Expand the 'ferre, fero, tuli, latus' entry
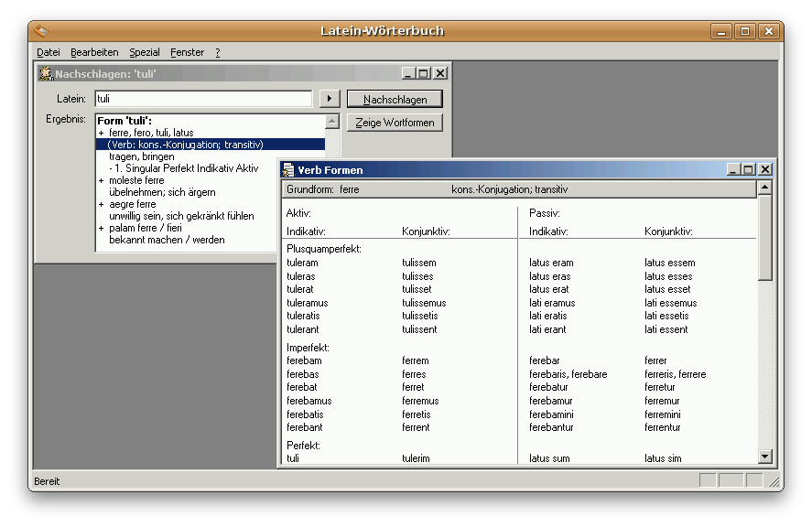The width and height of the screenshot is (812, 527). 102,133
